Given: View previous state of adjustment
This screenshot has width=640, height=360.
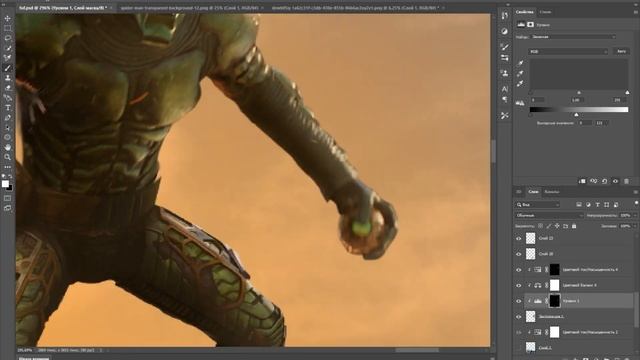Looking at the screenshot, I should (x=593, y=181).
